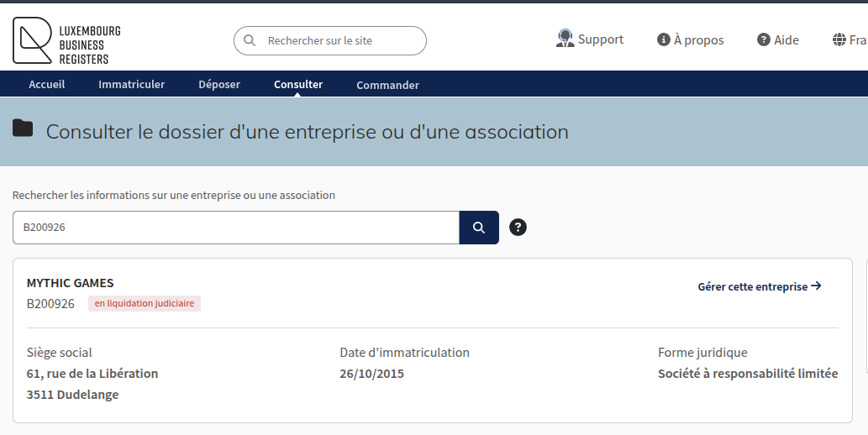Open Aide using the question mark icon

764,40
